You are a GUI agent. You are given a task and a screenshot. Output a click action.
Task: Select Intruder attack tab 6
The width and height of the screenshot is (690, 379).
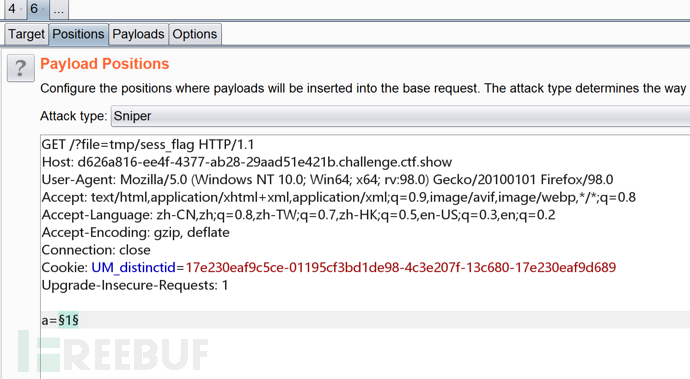click(x=37, y=9)
